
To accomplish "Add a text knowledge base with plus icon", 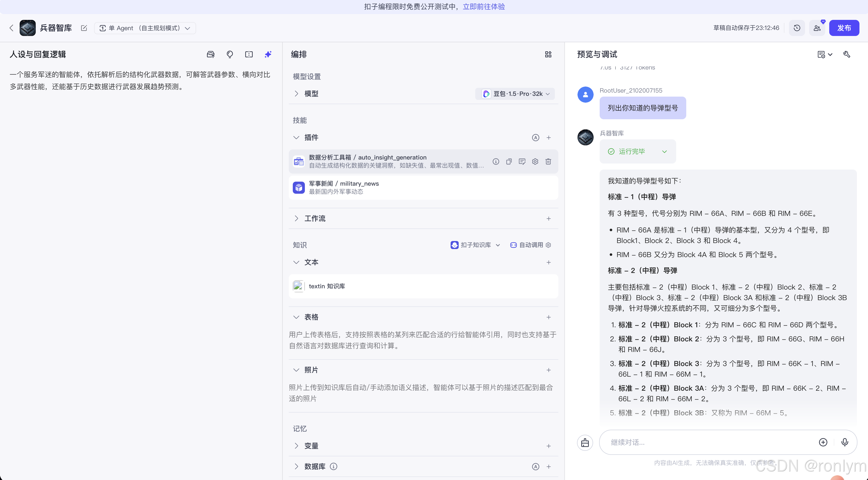I will pos(549,262).
